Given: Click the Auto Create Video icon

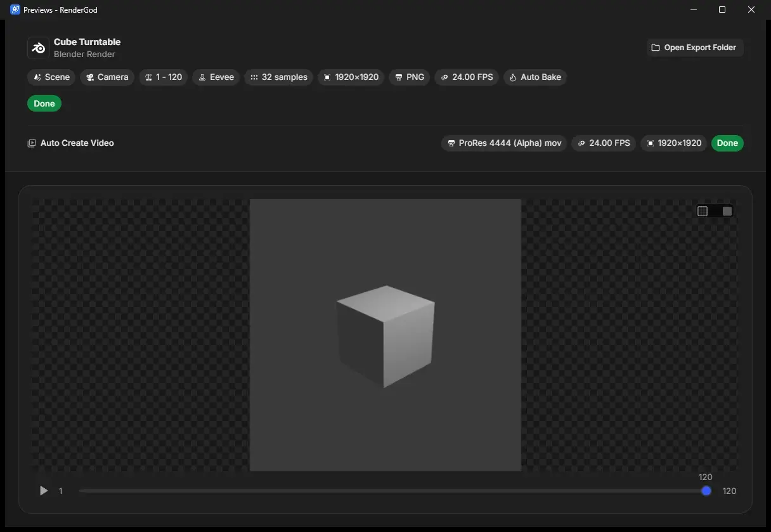Looking at the screenshot, I should point(32,143).
